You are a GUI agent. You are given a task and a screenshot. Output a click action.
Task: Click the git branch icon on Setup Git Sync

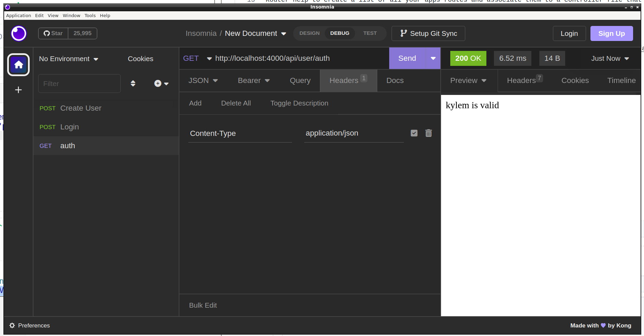point(404,33)
